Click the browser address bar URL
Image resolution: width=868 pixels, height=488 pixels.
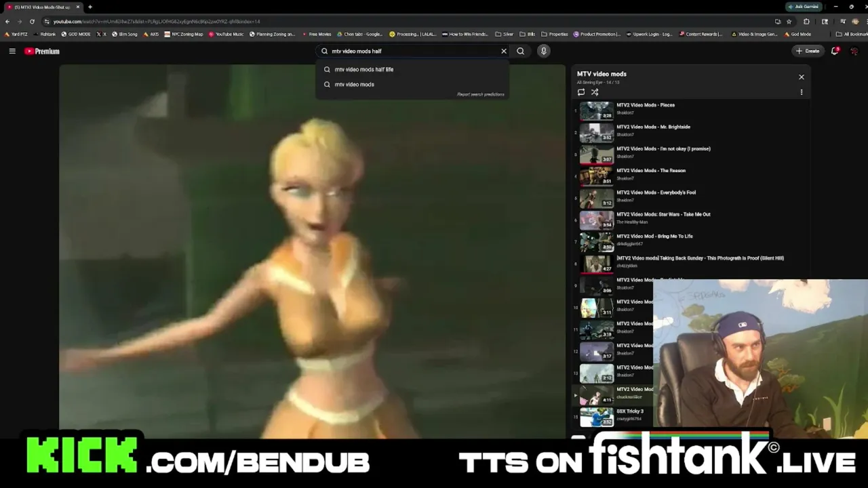[157, 21]
